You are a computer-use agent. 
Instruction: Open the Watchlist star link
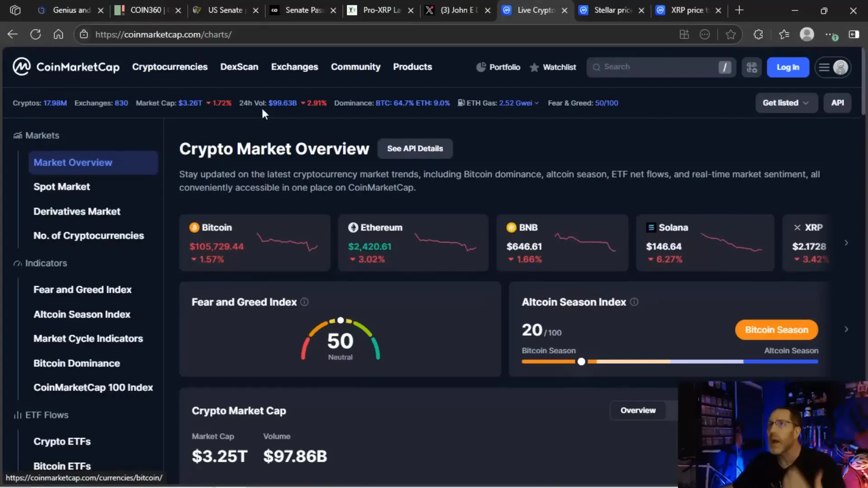tap(553, 67)
